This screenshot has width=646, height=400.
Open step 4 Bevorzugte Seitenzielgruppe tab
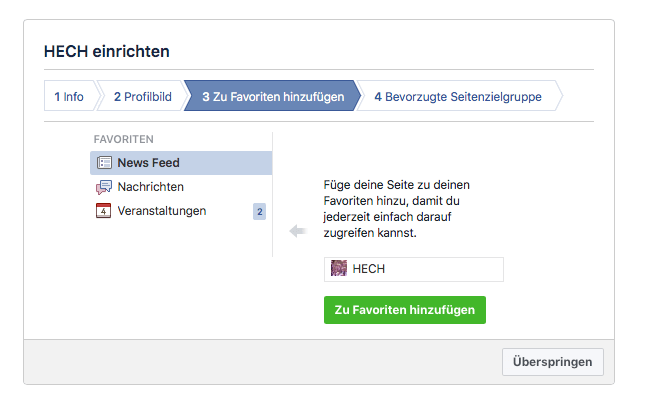tap(458, 96)
